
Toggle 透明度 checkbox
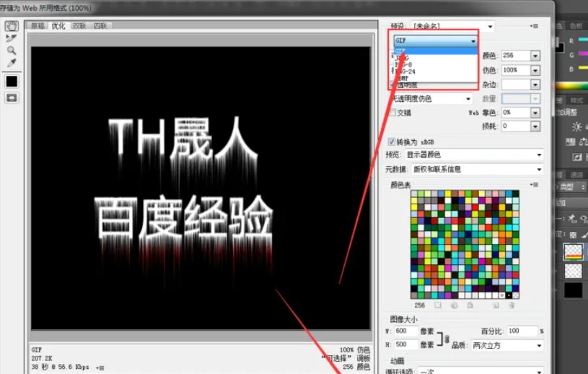pos(392,85)
